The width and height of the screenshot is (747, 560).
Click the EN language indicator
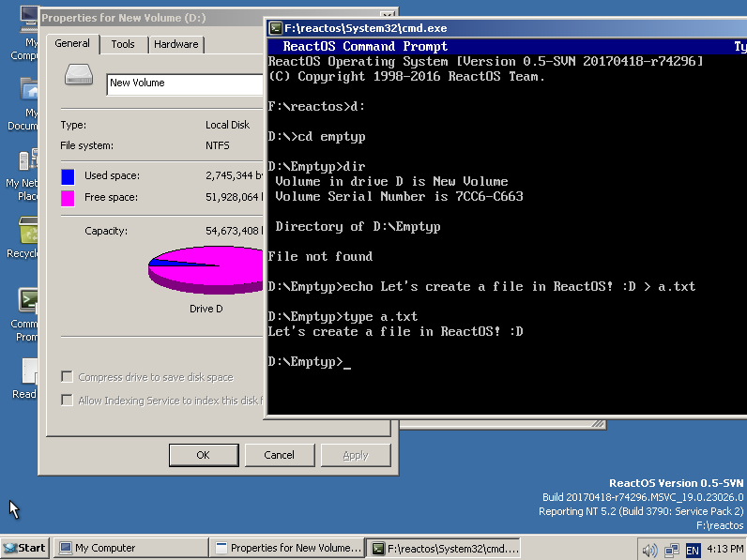click(x=693, y=550)
